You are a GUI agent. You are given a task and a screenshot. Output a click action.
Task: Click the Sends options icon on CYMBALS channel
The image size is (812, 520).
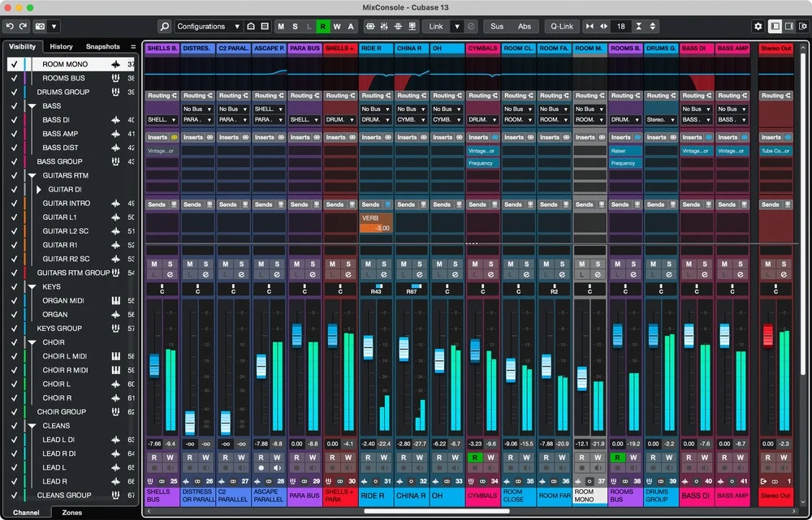tap(496, 204)
